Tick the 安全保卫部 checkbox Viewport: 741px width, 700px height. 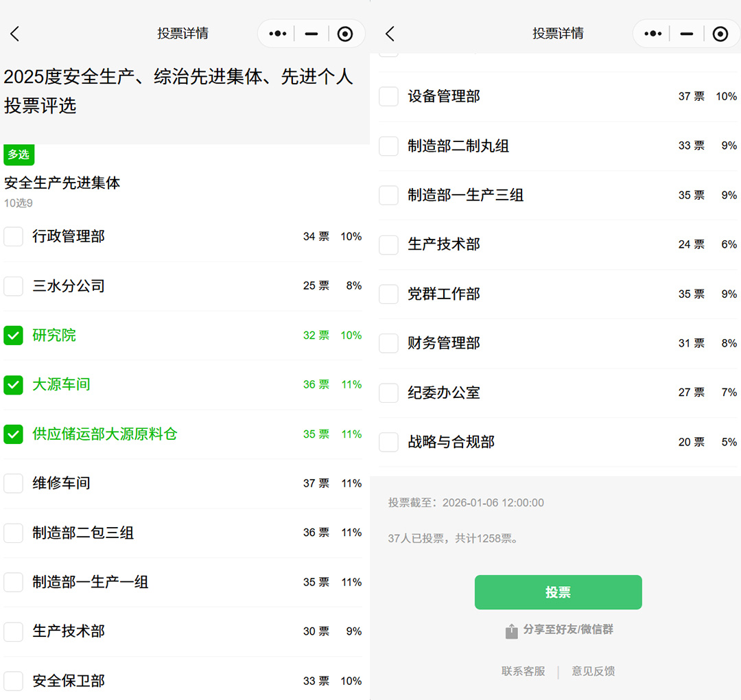point(14,681)
